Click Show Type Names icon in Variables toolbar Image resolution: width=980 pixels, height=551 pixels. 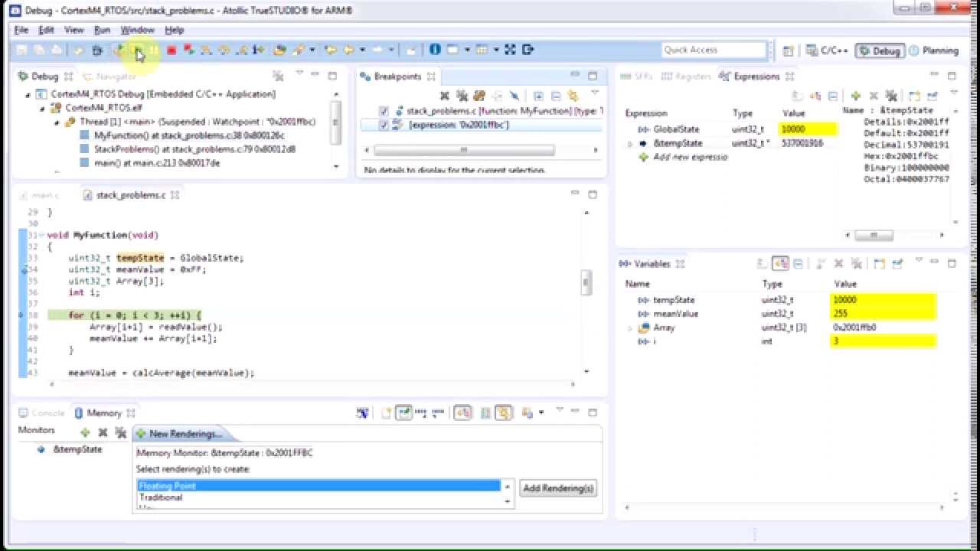tap(780, 263)
